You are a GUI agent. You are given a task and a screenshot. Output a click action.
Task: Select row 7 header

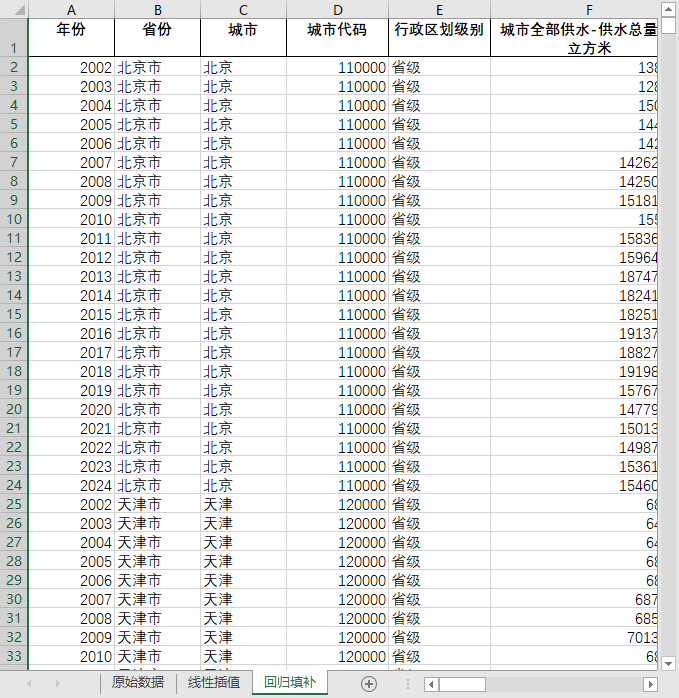click(x=14, y=162)
